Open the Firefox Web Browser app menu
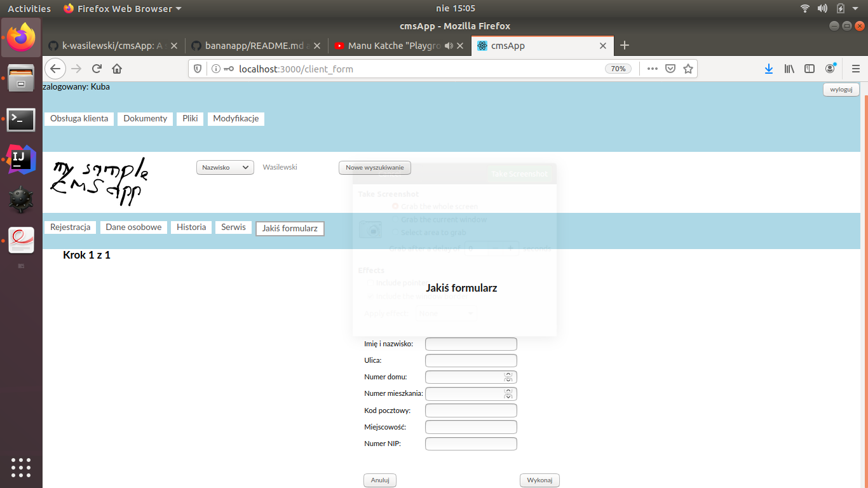Viewport: 868px width, 488px height. click(123, 8)
